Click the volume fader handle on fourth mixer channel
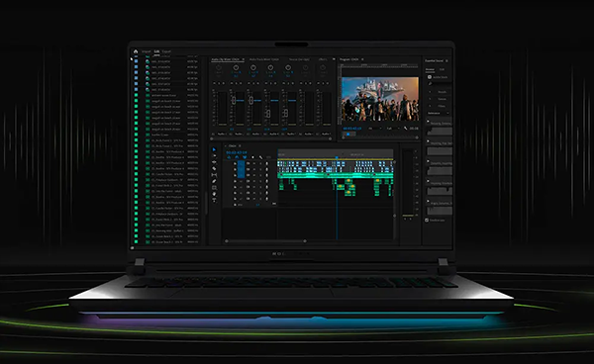 pyautogui.click(x=268, y=113)
